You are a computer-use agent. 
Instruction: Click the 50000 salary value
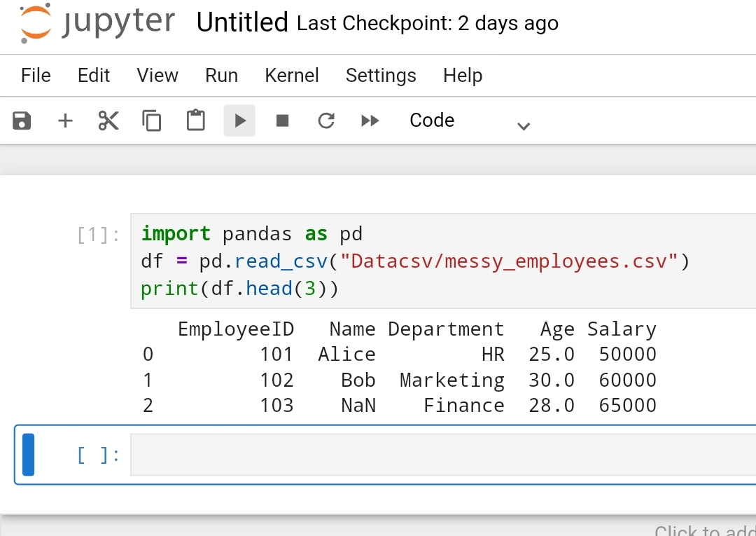coord(628,355)
